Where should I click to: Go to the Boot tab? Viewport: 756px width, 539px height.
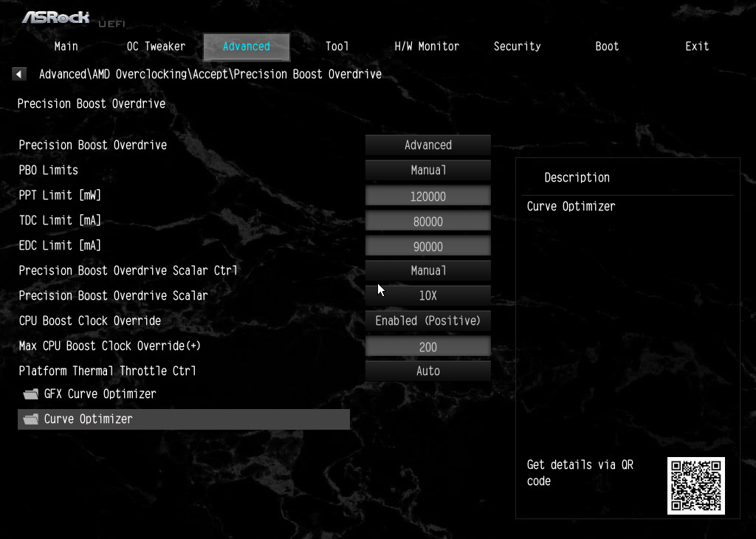click(x=607, y=47)
